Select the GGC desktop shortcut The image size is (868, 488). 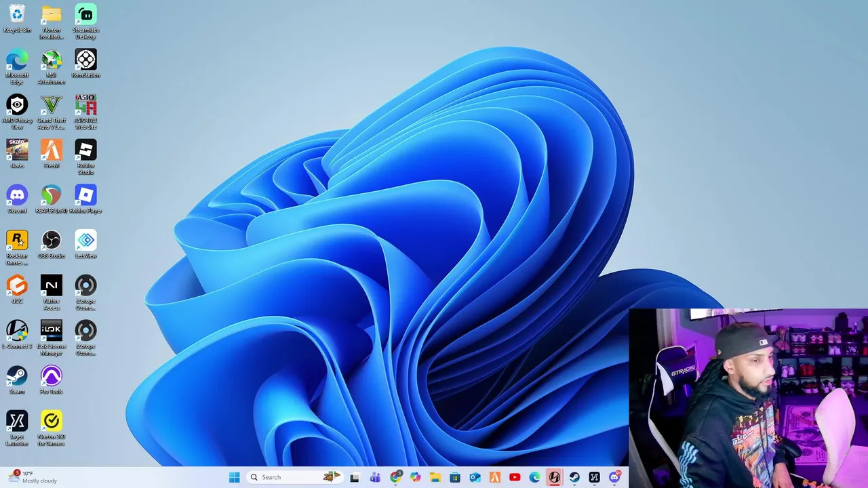pos(17,290)
